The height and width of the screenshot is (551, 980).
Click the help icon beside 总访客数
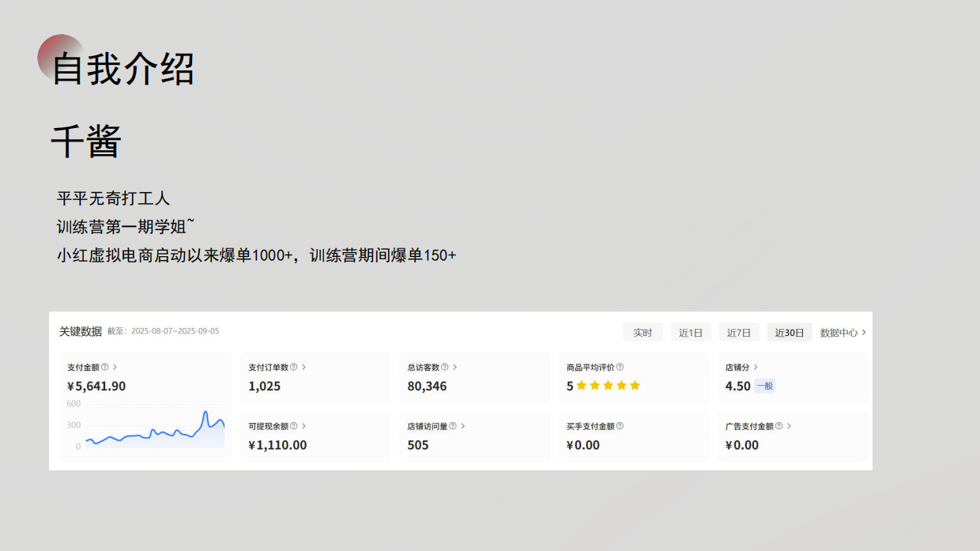coord(445,367)
